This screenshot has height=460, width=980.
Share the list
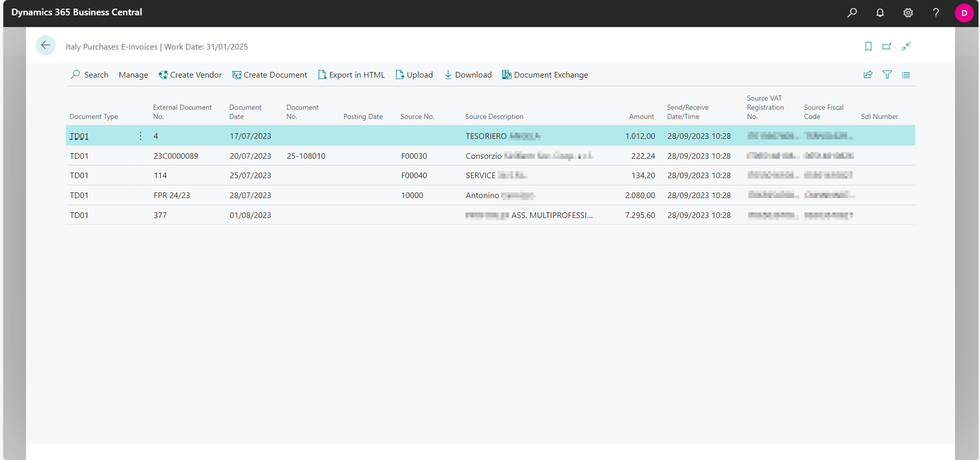pos(868,75)
